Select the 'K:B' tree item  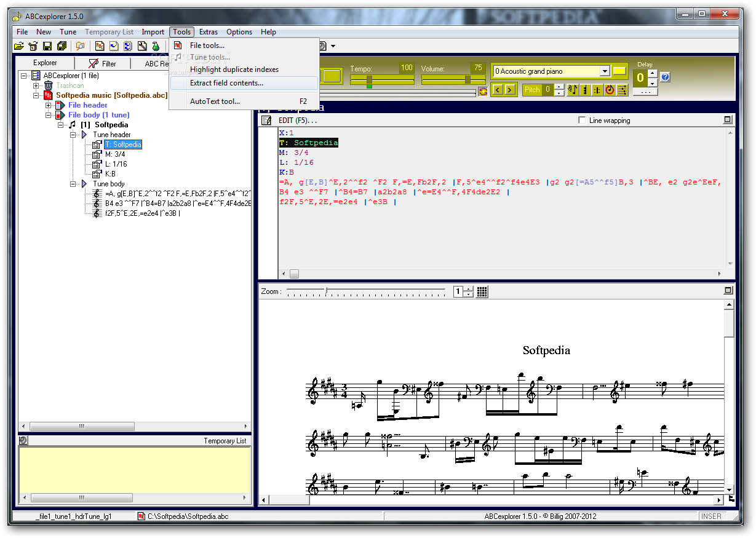110,174
